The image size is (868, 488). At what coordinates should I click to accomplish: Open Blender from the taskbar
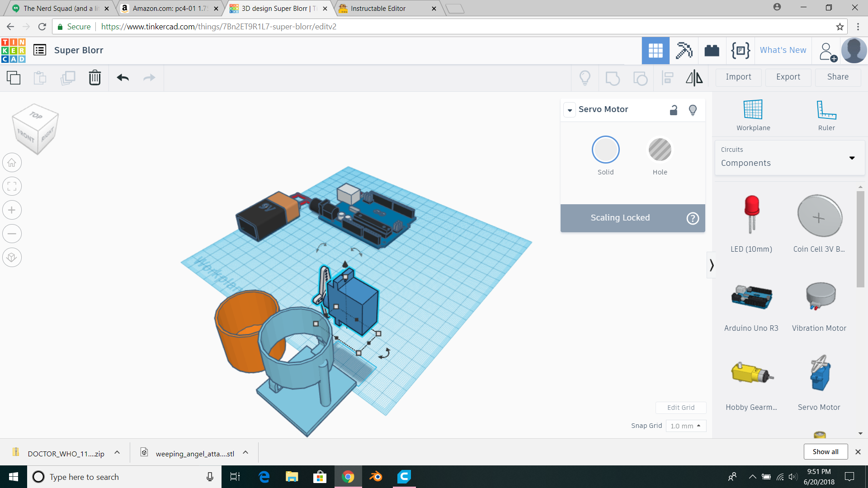pyautogui.click(x=376, y=477)
